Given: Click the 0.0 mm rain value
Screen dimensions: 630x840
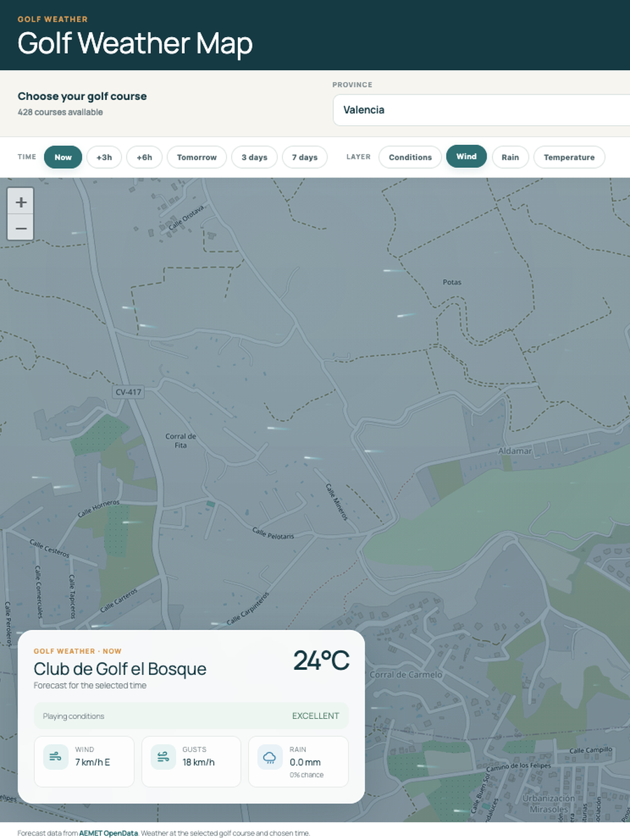Looking at the screenshot, I should tap(305, 762).
